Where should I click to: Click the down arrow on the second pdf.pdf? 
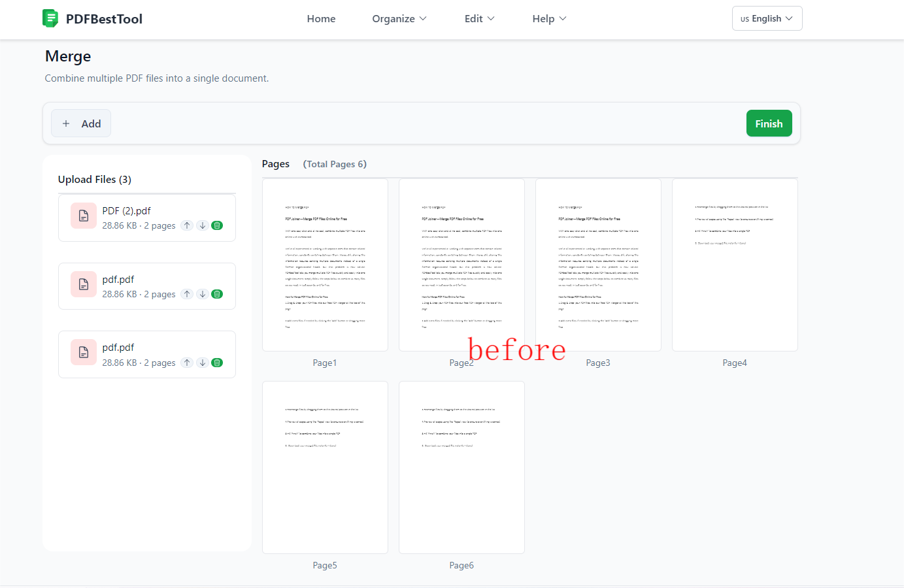tap(202, 293)
